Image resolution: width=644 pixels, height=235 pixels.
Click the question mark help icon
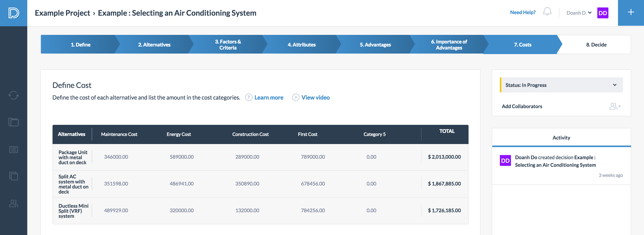point(249,97)
